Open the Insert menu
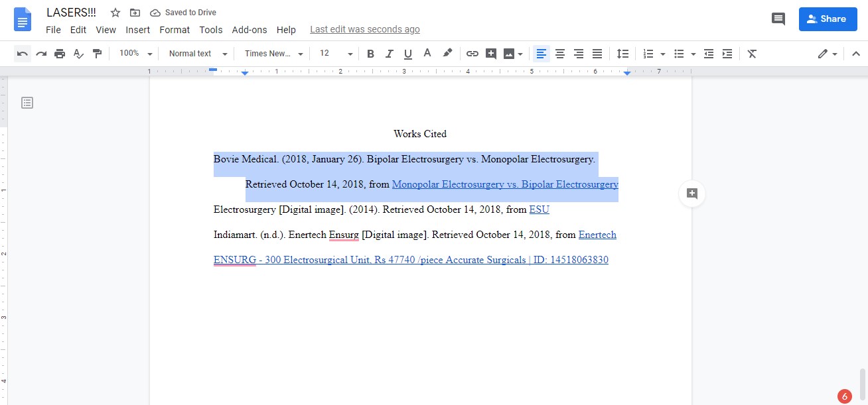868x405 pixels. click(137, 30)
